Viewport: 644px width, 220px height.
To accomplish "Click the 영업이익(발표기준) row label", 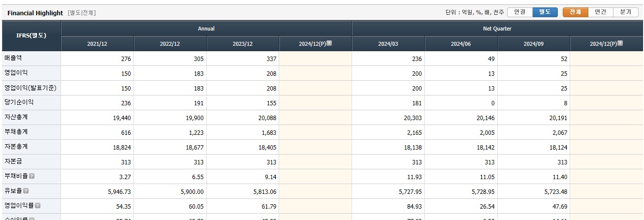I will click(30, 88).
